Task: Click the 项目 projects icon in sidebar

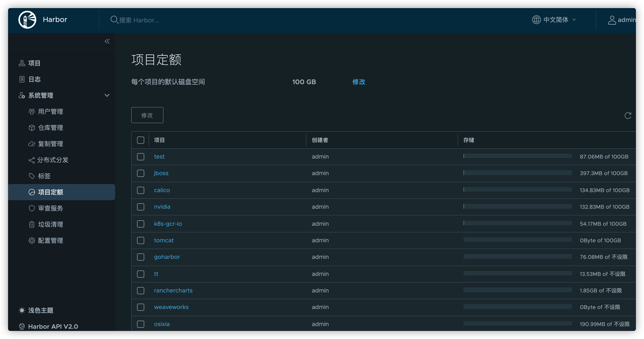Action: point(22,63)
